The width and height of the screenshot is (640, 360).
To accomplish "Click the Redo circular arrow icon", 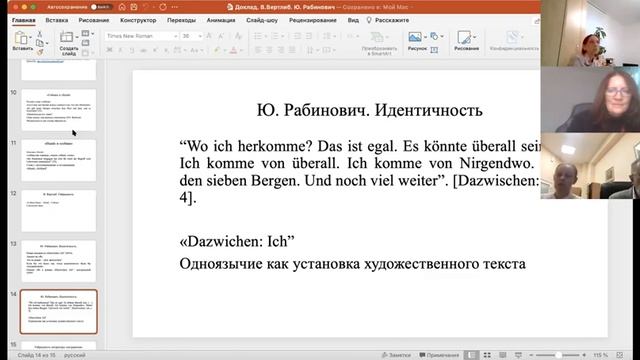I will (x=163, y=7).
